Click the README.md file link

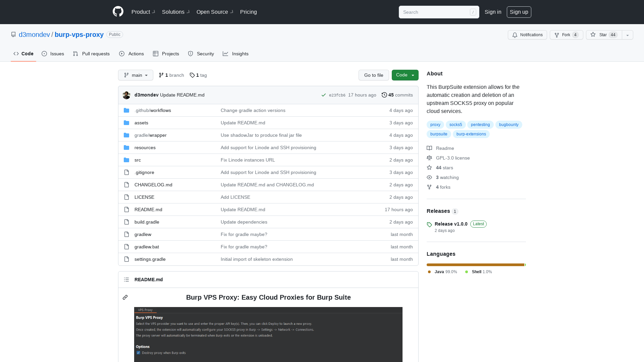(148, 209)
